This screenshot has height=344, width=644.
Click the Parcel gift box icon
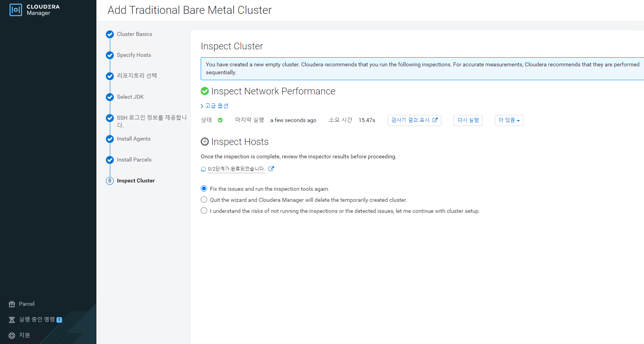pos(12,304)
